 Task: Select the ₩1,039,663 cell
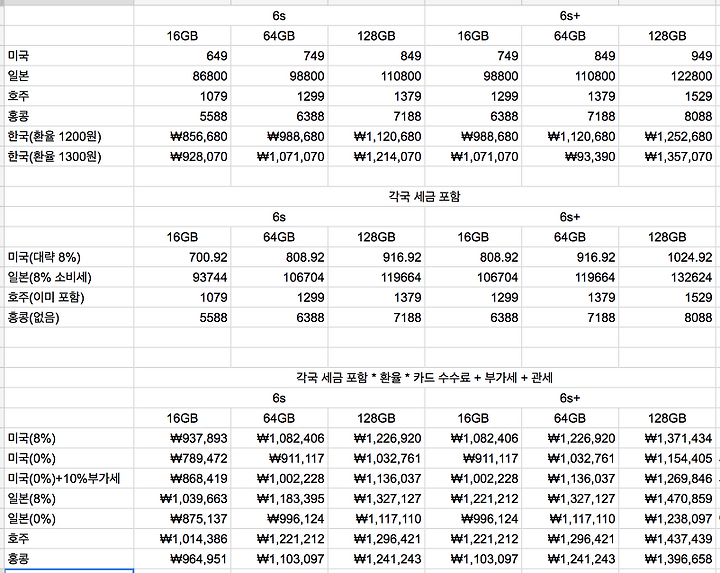tap(182, 499)
